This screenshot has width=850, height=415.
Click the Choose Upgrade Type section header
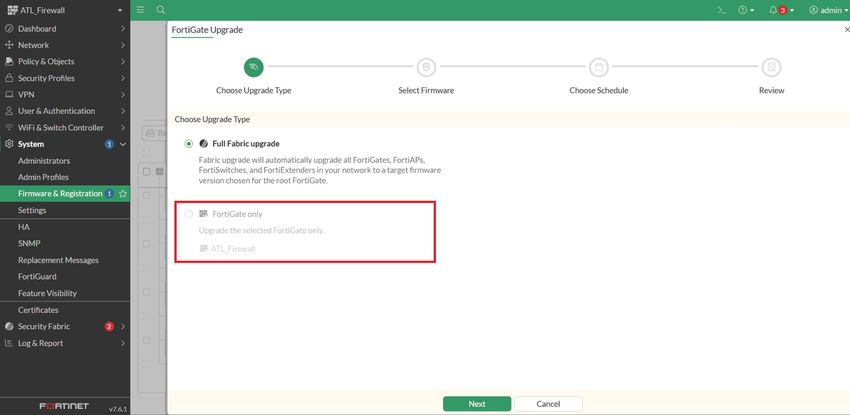[212, 119]
